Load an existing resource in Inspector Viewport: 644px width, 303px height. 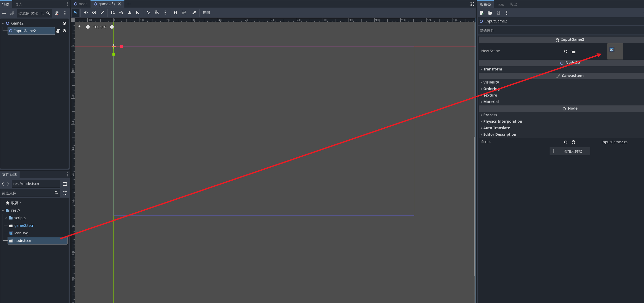point(490,13)
